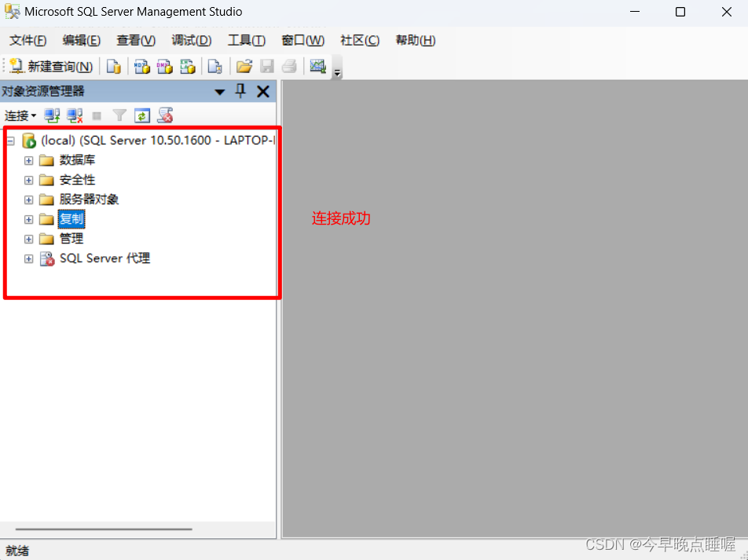Open the Activity Monitor chart icon

(x=317, y=66)
